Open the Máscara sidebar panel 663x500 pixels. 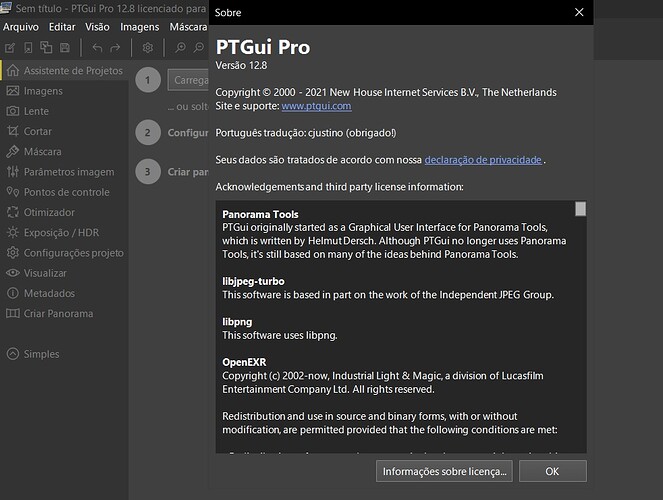tap(65, 152)
